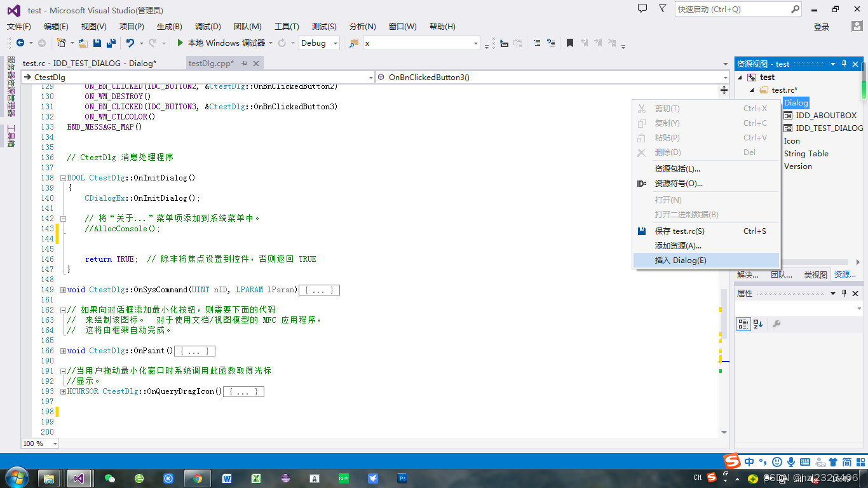This screenshot has height=488, width=868.
Task: Click the Categorized view icon in Properties
Action: [x=743, y=324]
